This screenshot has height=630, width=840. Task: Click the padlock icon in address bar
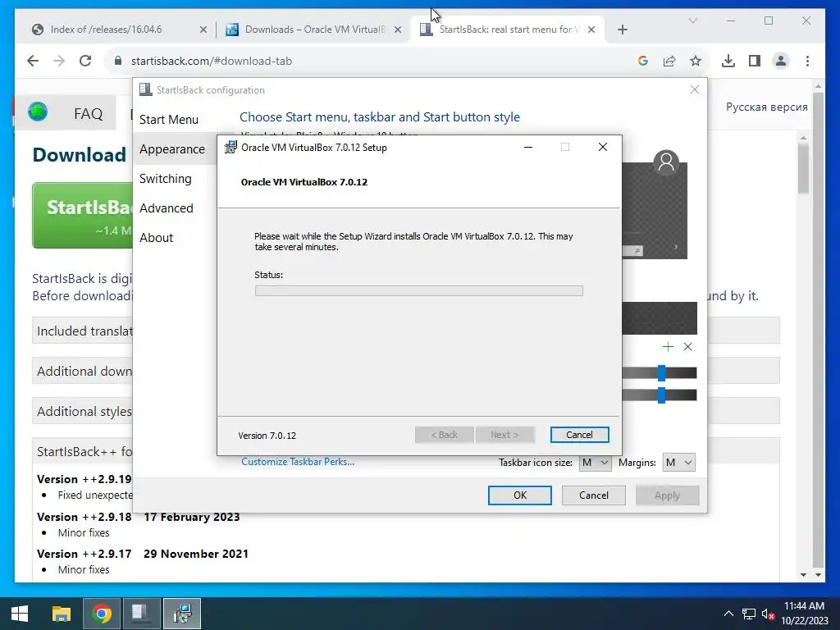click(118, 61)
